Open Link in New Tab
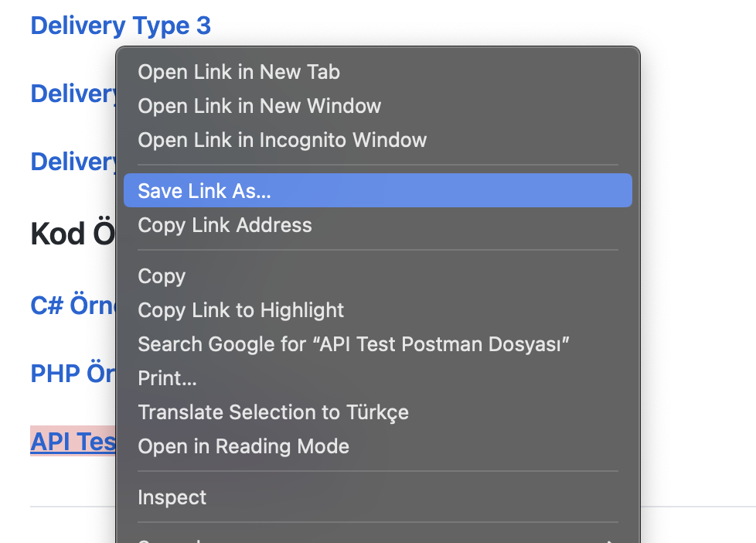756x543 pixels. [238, 72]
